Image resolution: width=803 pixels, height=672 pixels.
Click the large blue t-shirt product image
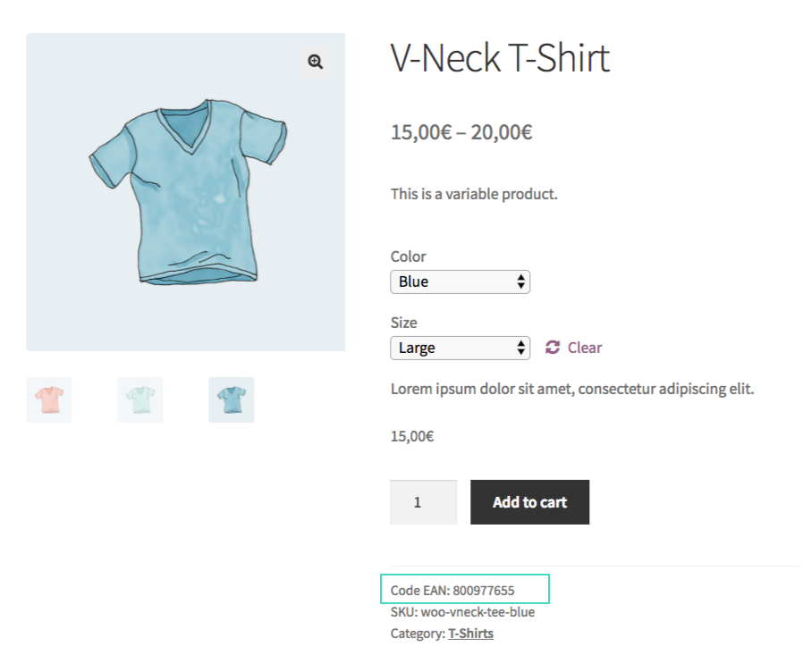pos(186,192)
